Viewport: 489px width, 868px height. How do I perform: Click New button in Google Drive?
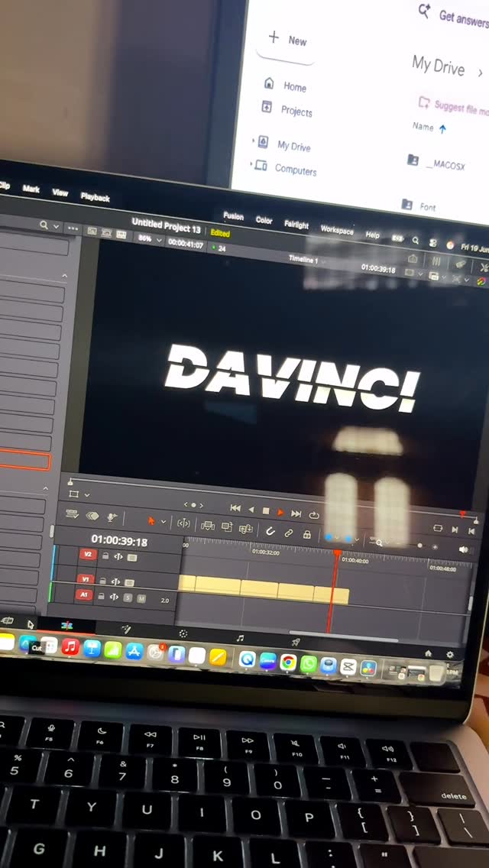[x=287, y=39]
